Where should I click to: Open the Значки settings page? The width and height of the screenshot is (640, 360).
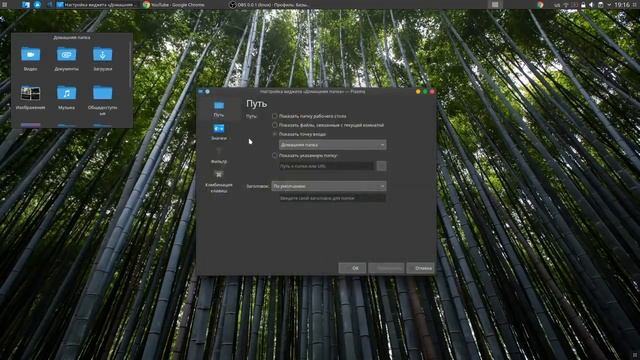[x=219, y=132]
